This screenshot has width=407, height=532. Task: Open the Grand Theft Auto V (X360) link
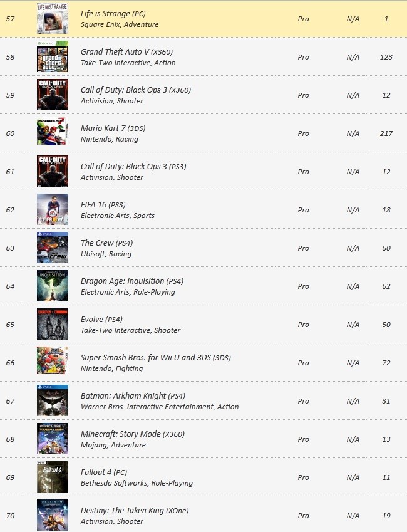pos(127,51)
